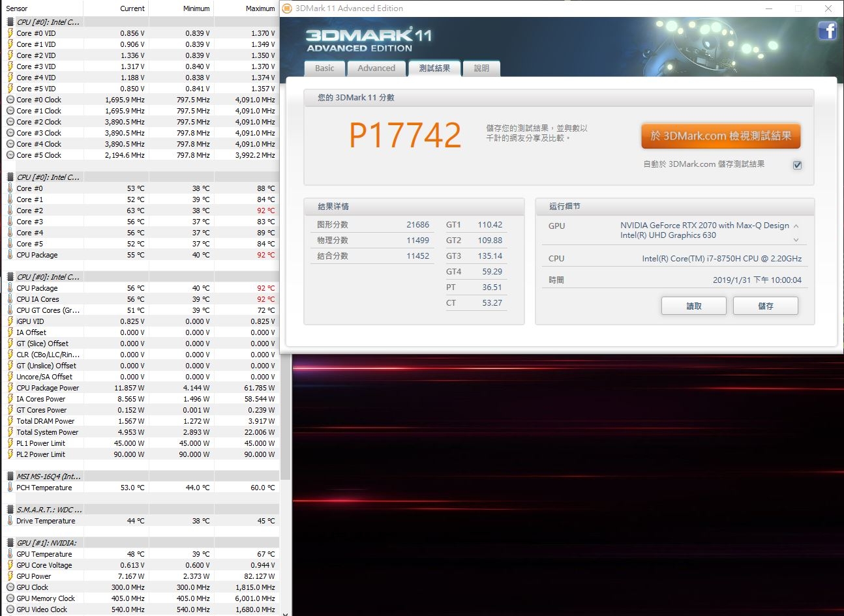The width and height of the screenshot is (844, 616).
Task: Click the thermometer icon beside PCH Temperature
Action: click(10, 488)
